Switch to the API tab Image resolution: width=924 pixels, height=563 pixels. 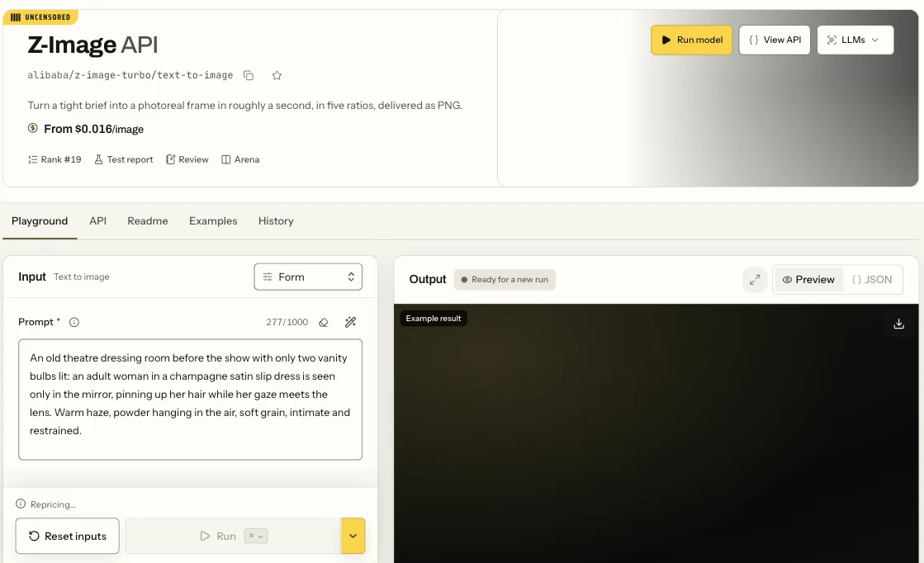(x=97, y=221)
